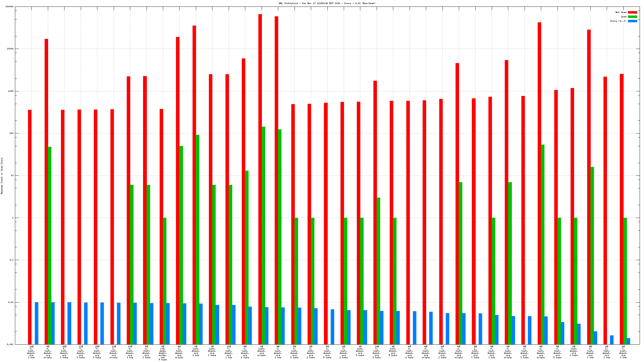The height and width of the screenshot is (362, 644).
Task: Click the RBL Statistics chart title
Action: click(x=327, y=3)
